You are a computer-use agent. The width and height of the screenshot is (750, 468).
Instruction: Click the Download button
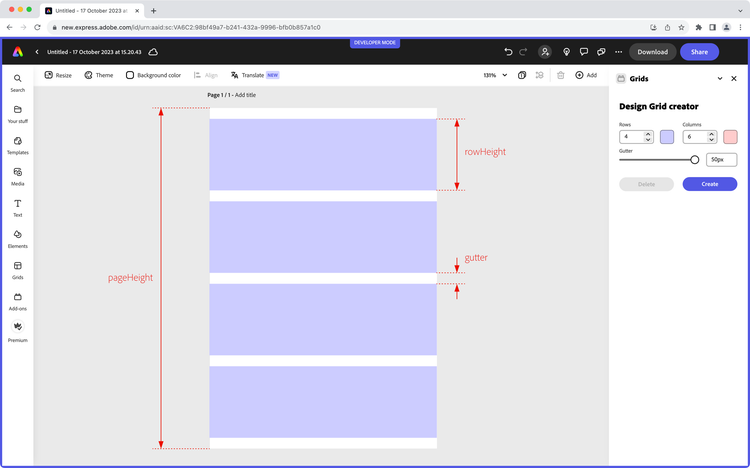[x=652, y=52]
